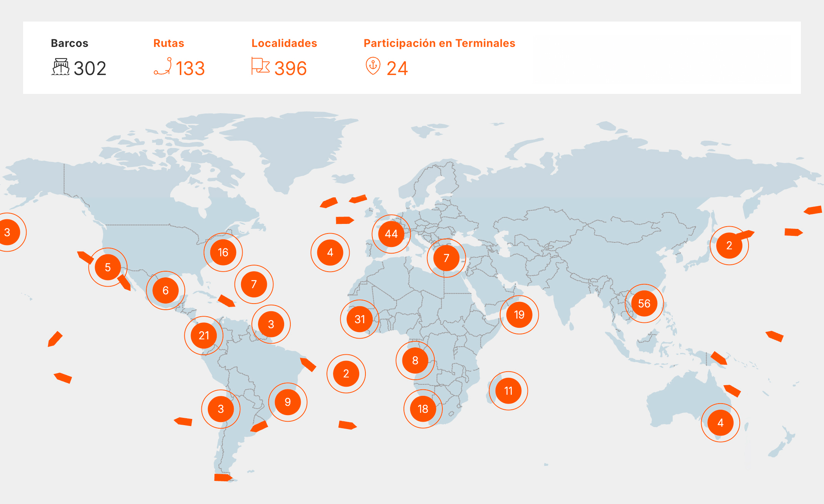Select ship in Pacific west of Chile
This screenshot has width=824, height=504.
coord(183,421)
